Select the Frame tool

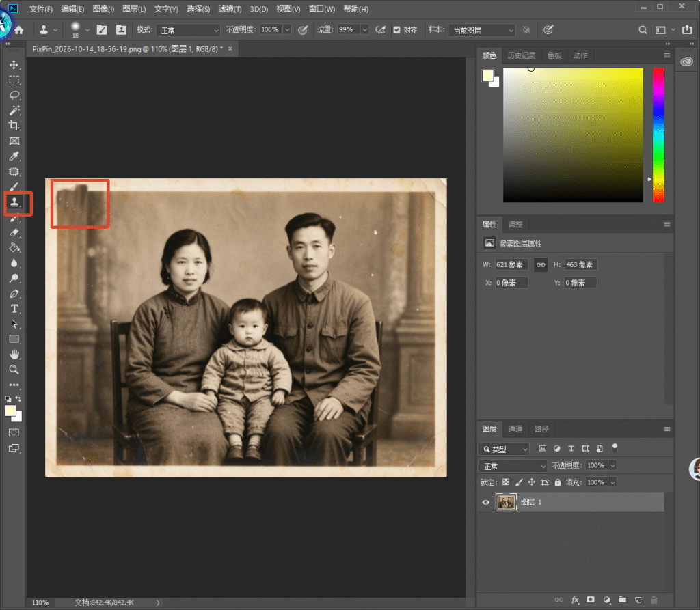(x=14, y=141)
